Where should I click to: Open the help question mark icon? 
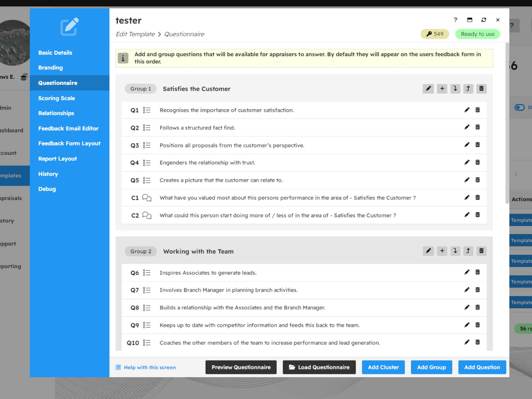click(455, 20)
